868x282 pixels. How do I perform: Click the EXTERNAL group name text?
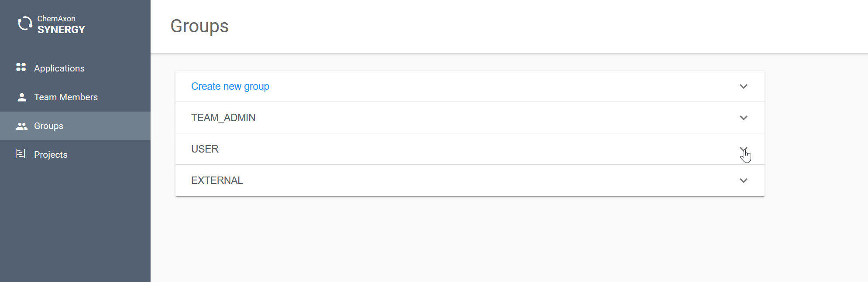pyautogui.click(x=217, y=180)
